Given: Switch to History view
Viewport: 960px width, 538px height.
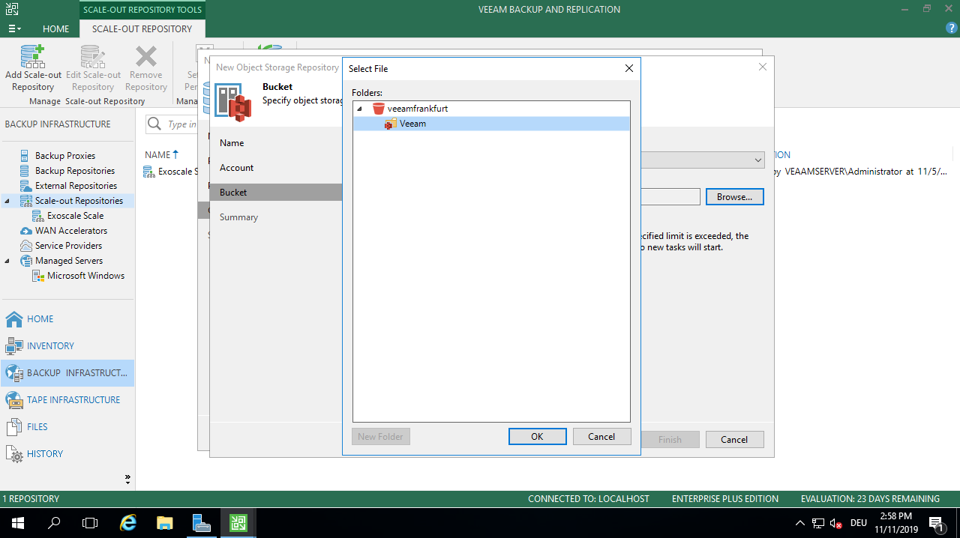Looking at the screenshot, I should pos(44,454).
